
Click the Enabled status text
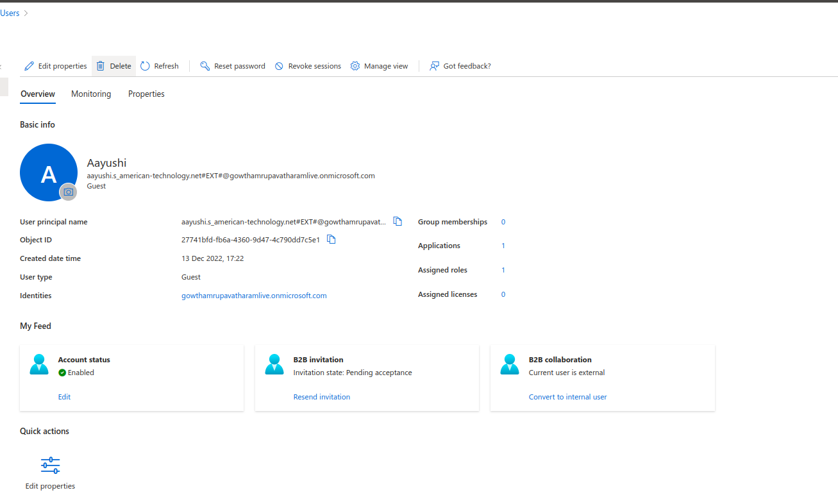coord(81,373)
